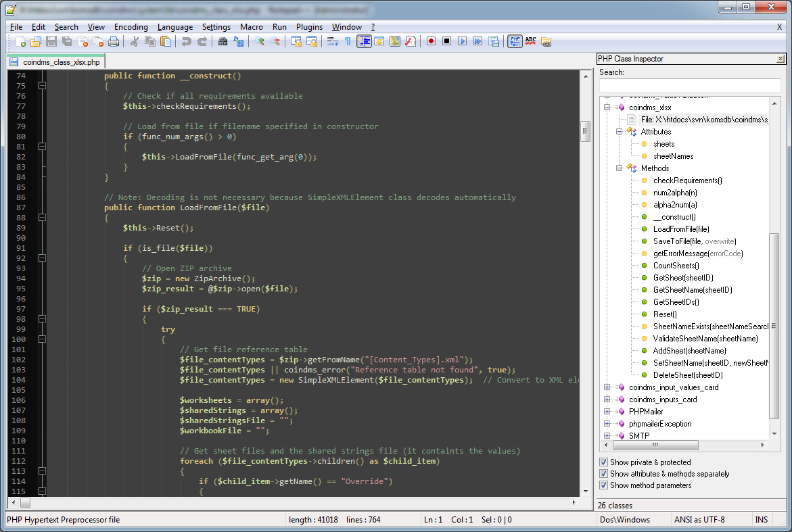Click the ANSI as UTF-8 status field
The width and height of the screenshot is (792, 532).
tap(699, 519)
